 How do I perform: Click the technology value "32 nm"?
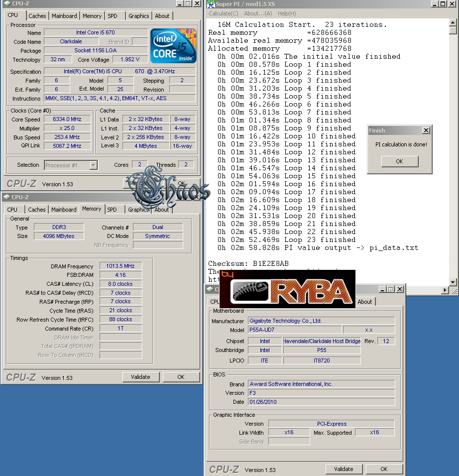pyautogui.click(x=58, y=60)
